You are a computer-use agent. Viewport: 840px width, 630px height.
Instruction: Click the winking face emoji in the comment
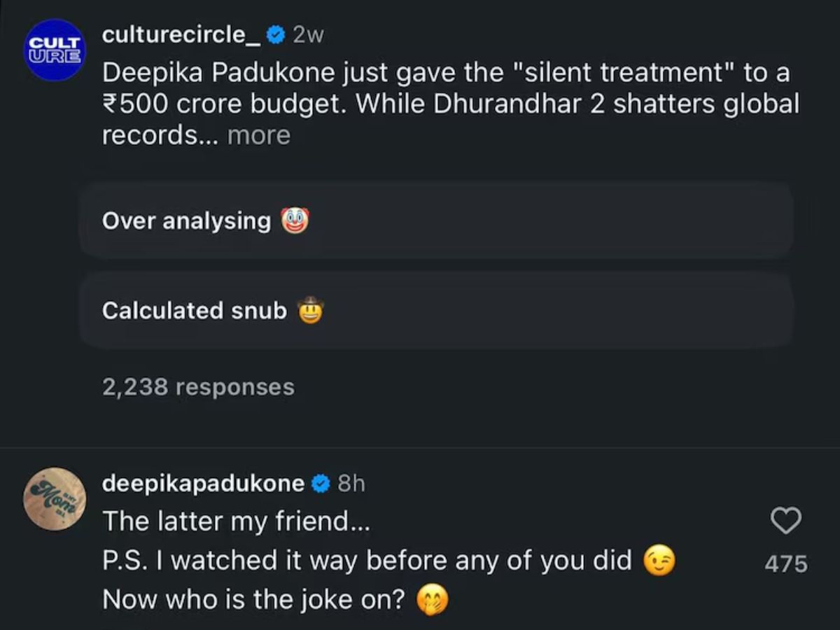pos(659,560)
